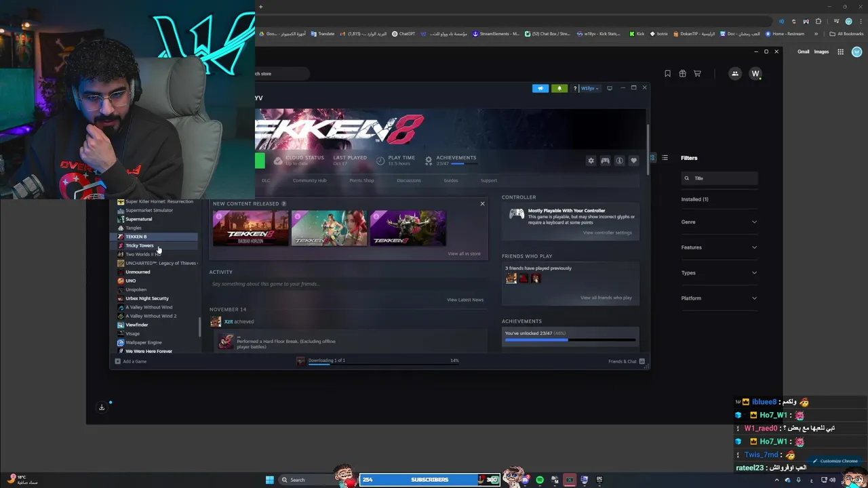868x488 pixels.
Task: Open shopping cart icon in background page
Action: click(x=697, y=73)
